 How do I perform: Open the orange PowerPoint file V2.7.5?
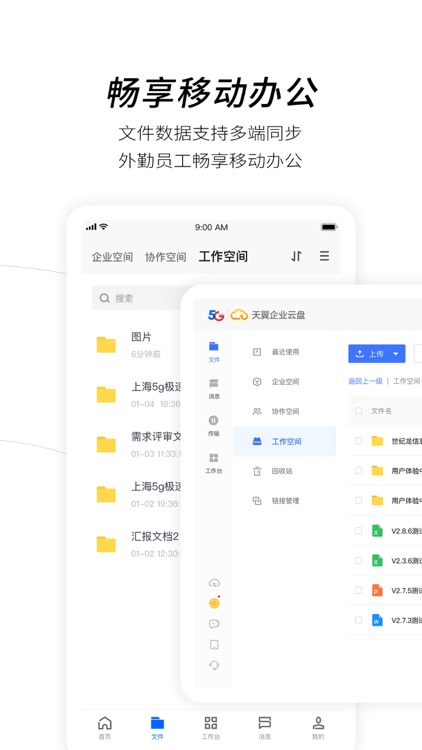(x=378, y=590)
